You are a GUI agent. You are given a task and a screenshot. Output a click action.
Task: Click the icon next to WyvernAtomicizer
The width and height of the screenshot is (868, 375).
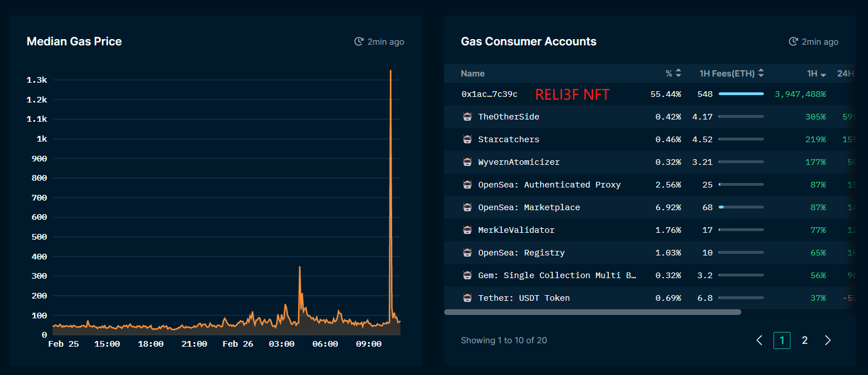click(467, 162)
